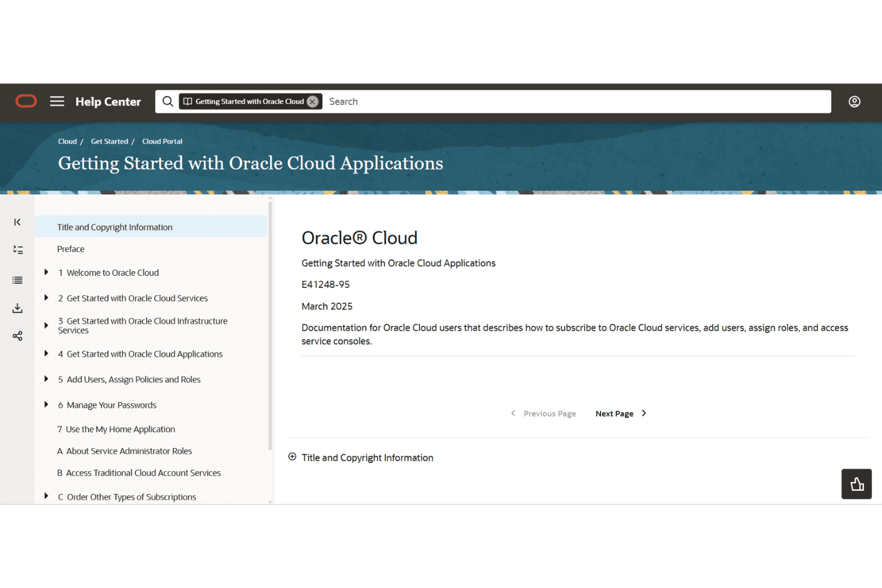
Task: Click the Help Center title link
Action: (x=108, y=102)
